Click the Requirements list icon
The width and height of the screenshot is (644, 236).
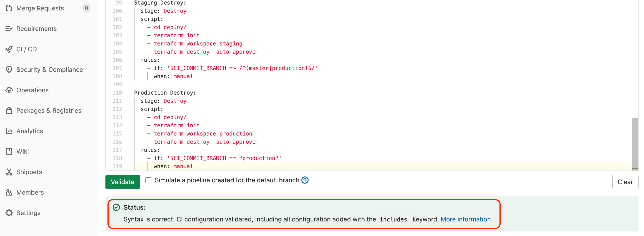9,29
